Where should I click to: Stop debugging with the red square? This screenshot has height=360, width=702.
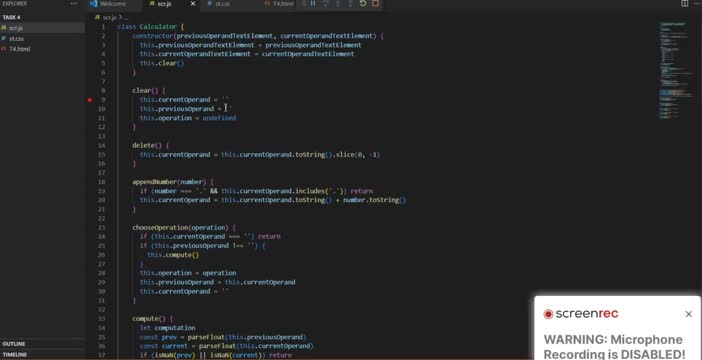pyautogui.click(x=375, y=4)
